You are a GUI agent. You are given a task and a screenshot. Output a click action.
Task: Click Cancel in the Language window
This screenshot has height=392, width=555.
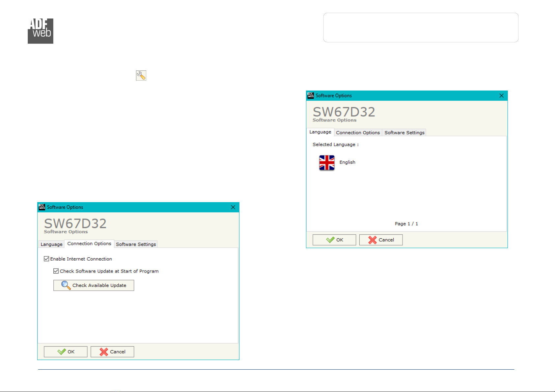coord(381,240)
